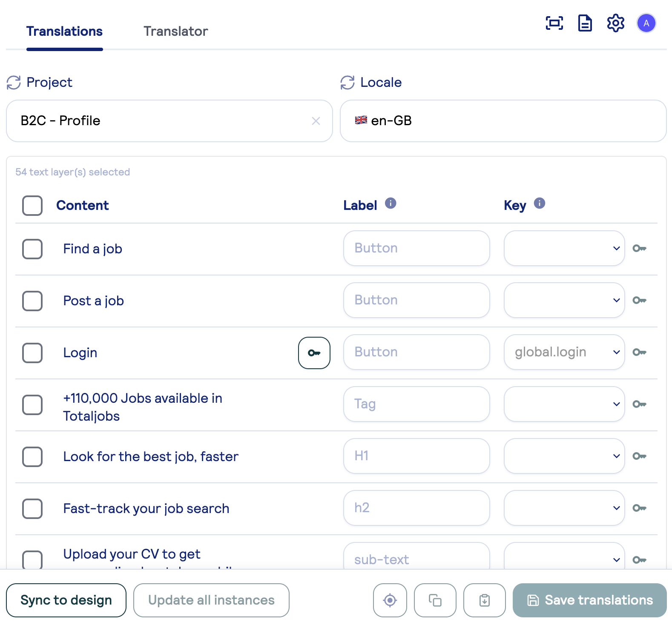This screenshot has height=625, width=672.
Task: Expand the global.login Key dropdown
Action: pos(564,352)
